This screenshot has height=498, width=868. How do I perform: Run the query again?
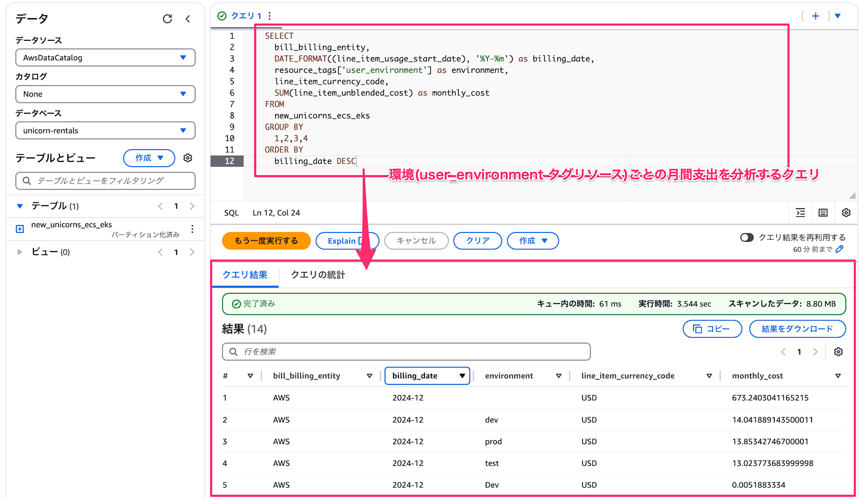point(266,241)
